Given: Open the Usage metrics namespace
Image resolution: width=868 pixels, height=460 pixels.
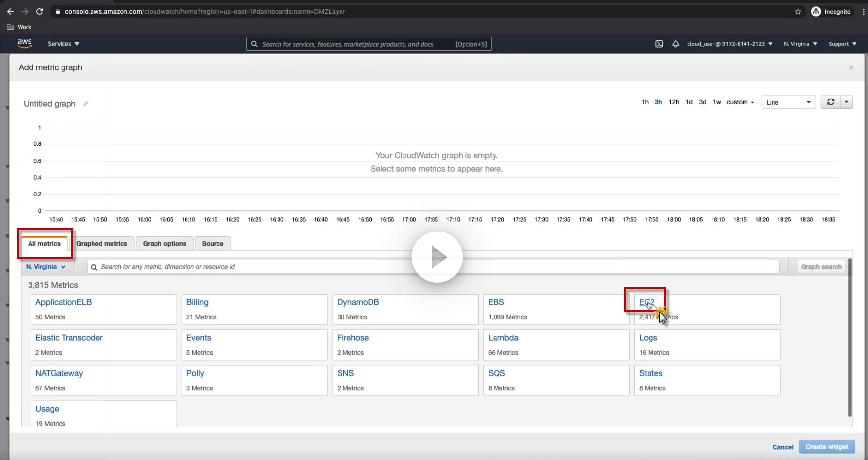Looking at the screenshot, I should click(x=47, y=409).
